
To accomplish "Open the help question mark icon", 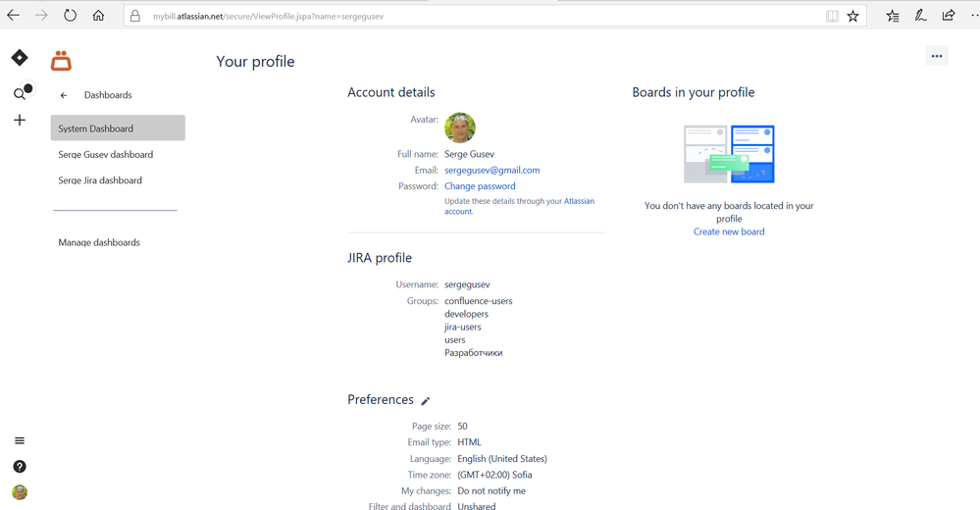I will [20, 466].
